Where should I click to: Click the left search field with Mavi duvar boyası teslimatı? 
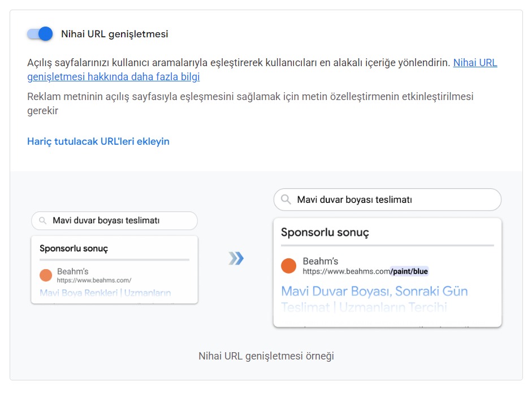pos(114,220)
